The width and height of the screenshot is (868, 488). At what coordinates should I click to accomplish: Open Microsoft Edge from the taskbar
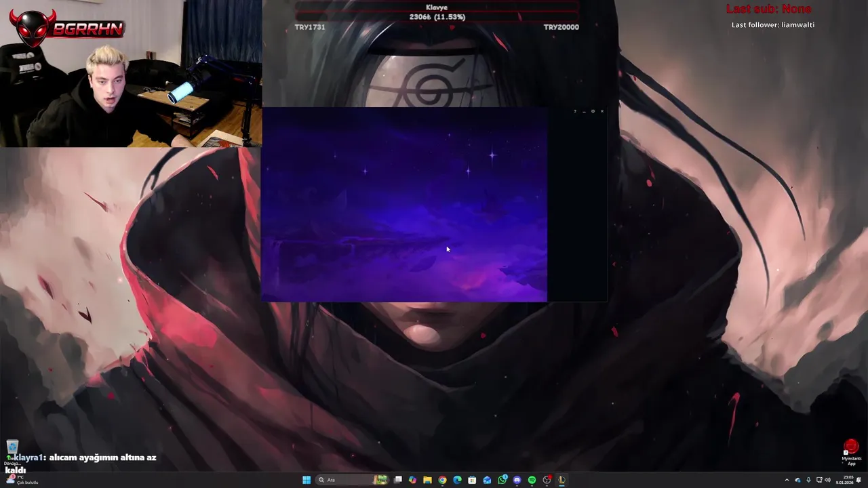(x=457, y=480)
